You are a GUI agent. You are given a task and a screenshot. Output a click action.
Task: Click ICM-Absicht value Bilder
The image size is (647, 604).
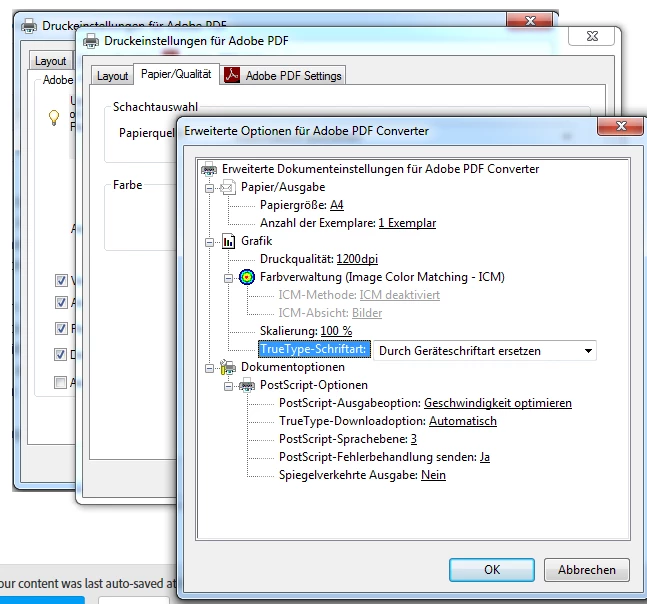pyautogui.click(x=367, y=313)
